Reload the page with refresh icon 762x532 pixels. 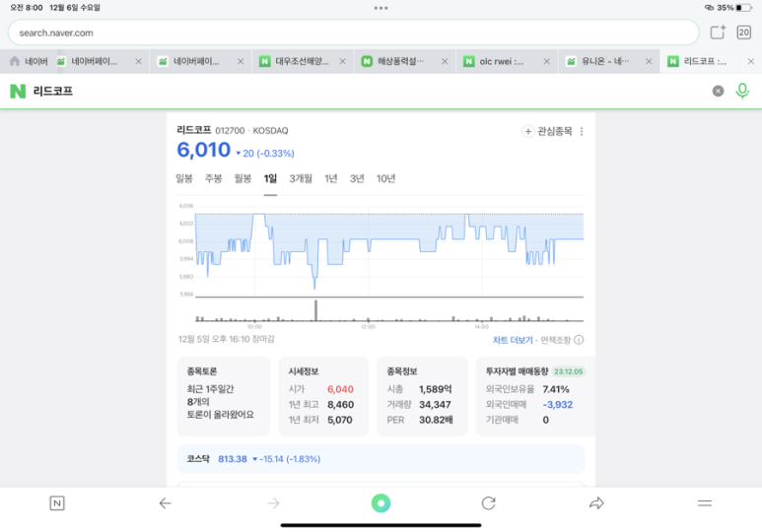pyautogui.click(x=488, y=503)
